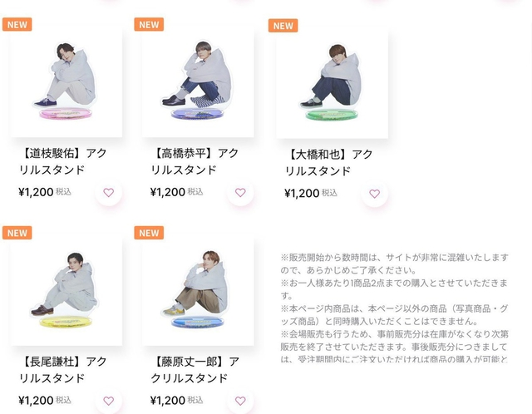This screenshot has width=532, height=414.
Task: Click the 【藤原丈一郎】アクリルスタンド title link
Action: (195, 370)
